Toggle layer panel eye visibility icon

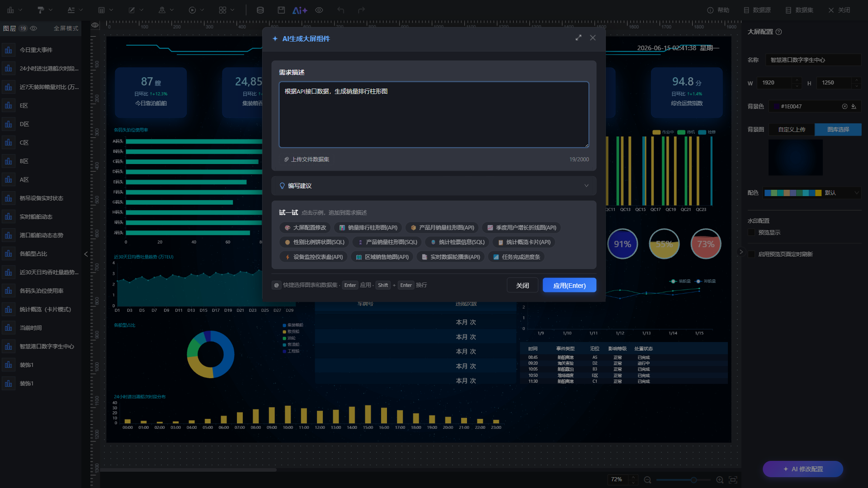click(33, 28)
